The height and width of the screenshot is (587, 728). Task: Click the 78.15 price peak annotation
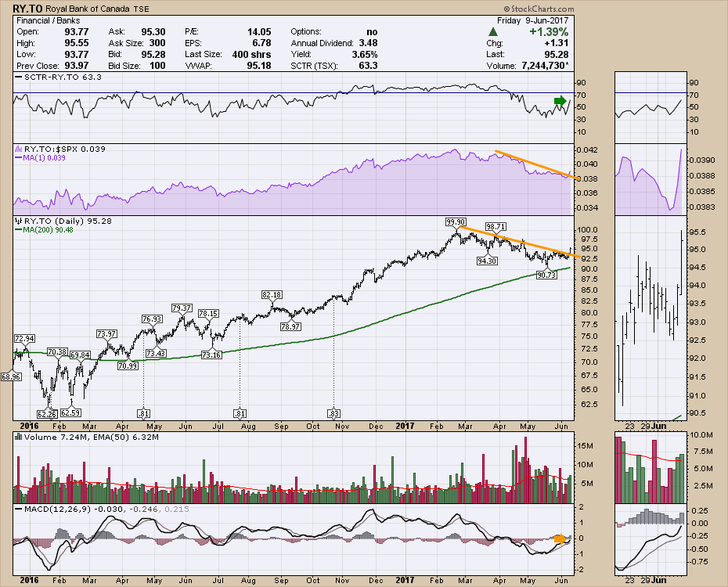208,314
